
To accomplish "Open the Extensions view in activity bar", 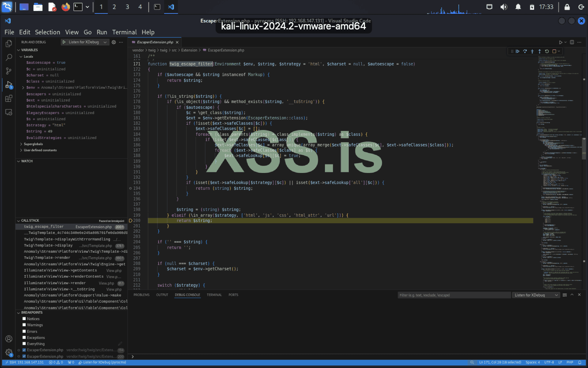I will point(9,98).
